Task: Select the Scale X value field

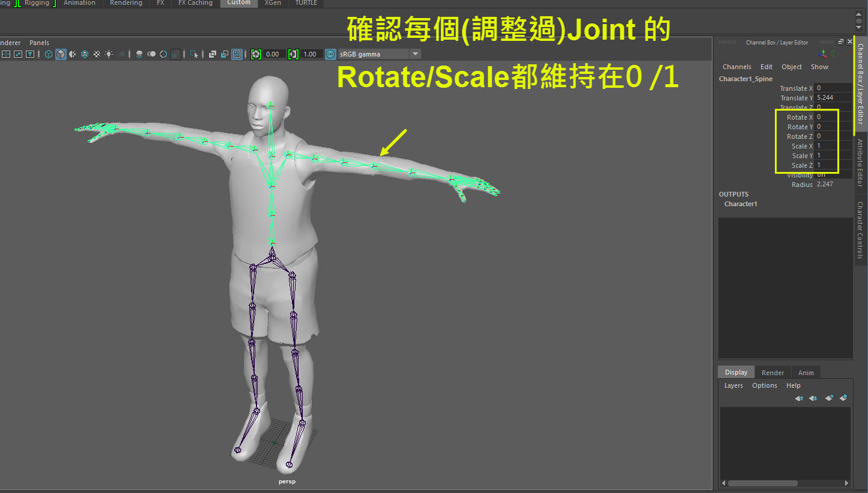Action: [833, 146]
